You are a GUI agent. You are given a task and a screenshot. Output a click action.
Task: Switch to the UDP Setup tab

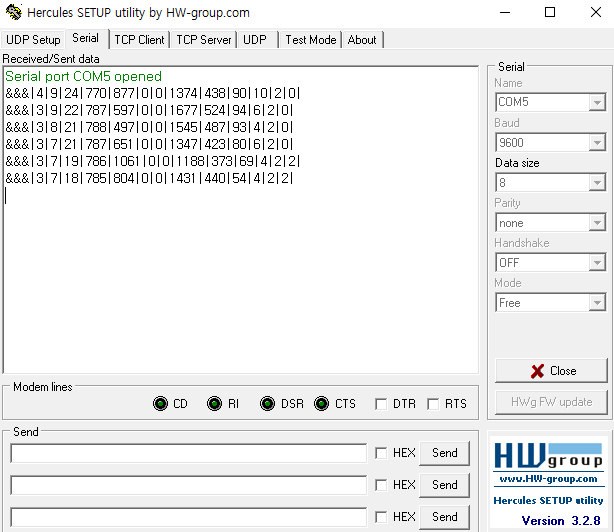tap(33, 40)
